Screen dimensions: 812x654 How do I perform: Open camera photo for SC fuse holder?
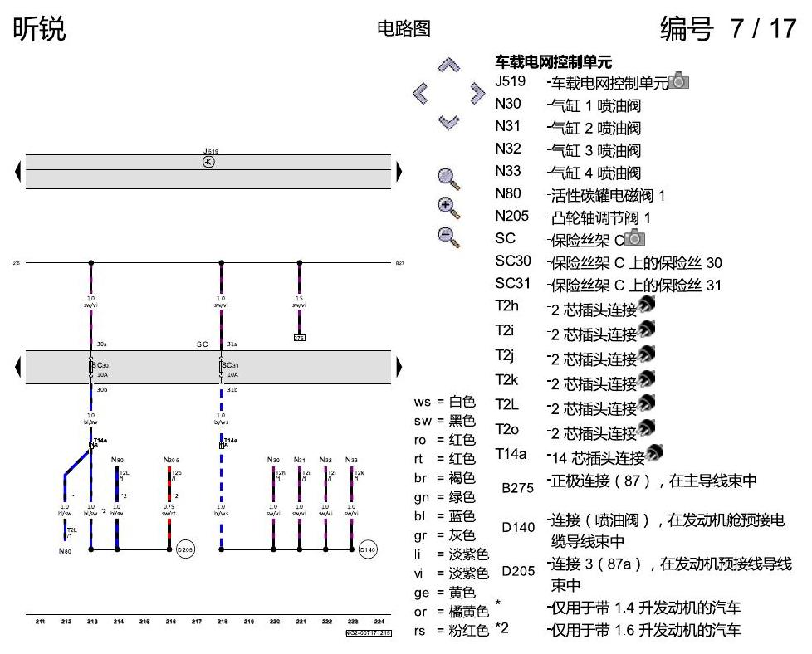click(634, 237)
